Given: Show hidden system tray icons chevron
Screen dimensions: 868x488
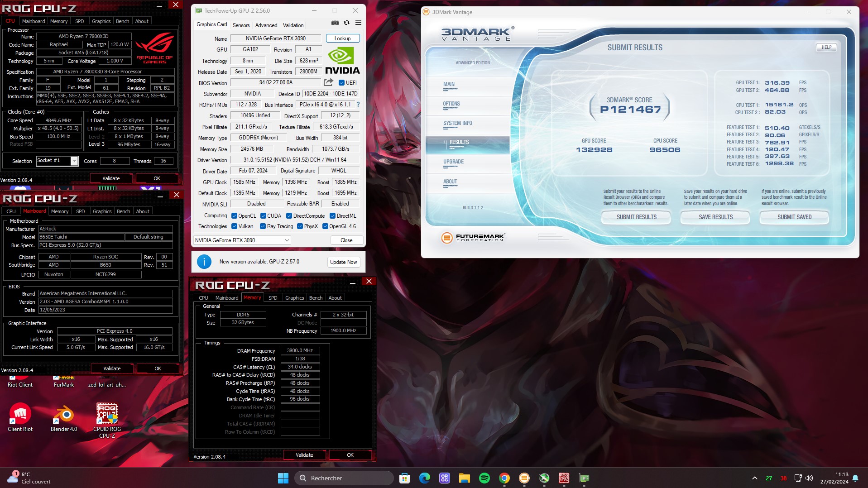Looking at the screenshot, I should 754,478.
